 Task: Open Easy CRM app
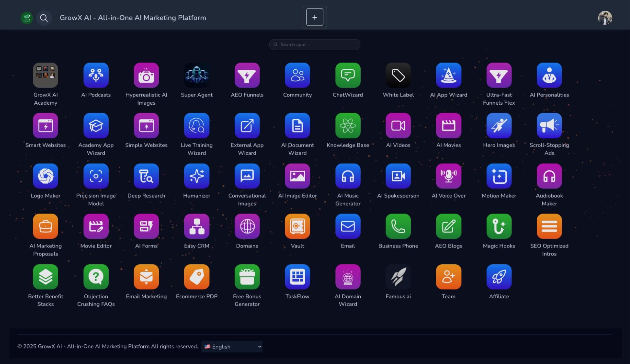197,226
